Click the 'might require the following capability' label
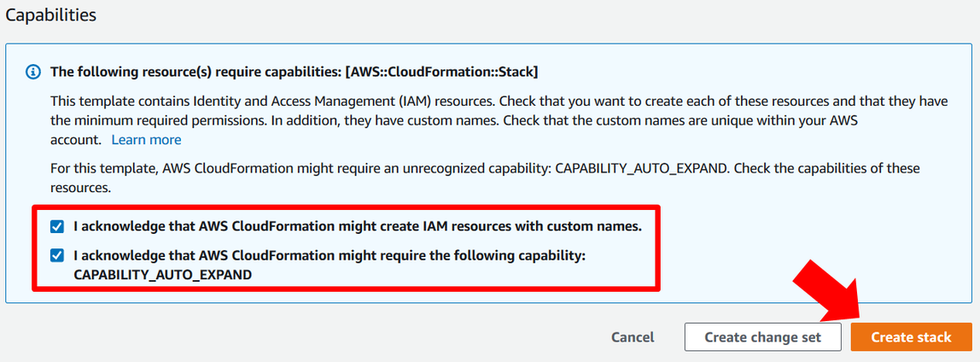 (329, 255)
